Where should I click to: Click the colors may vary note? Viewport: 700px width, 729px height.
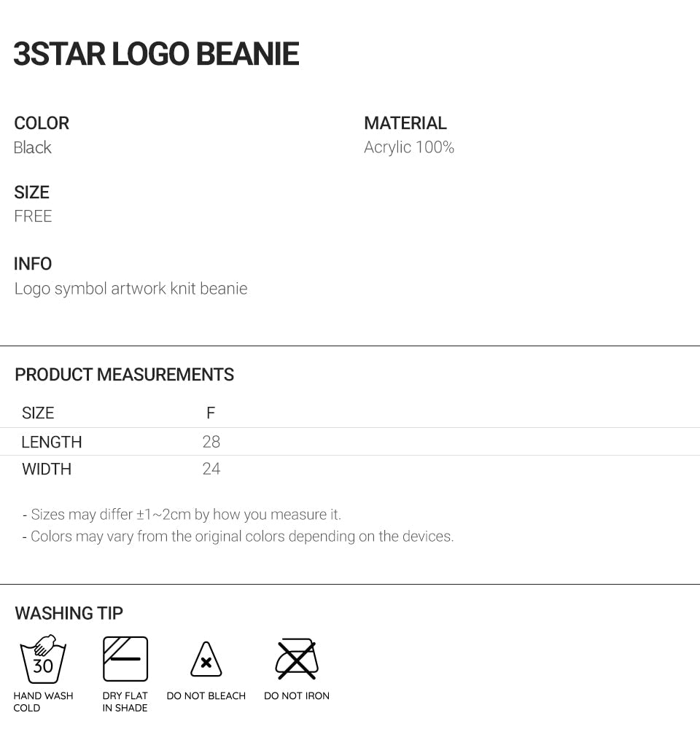[238, 537]
